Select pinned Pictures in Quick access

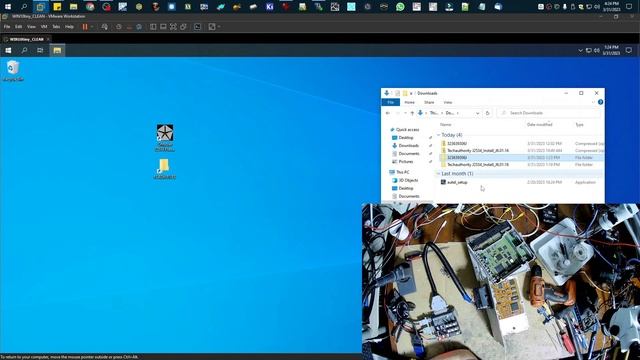[402, 162]
